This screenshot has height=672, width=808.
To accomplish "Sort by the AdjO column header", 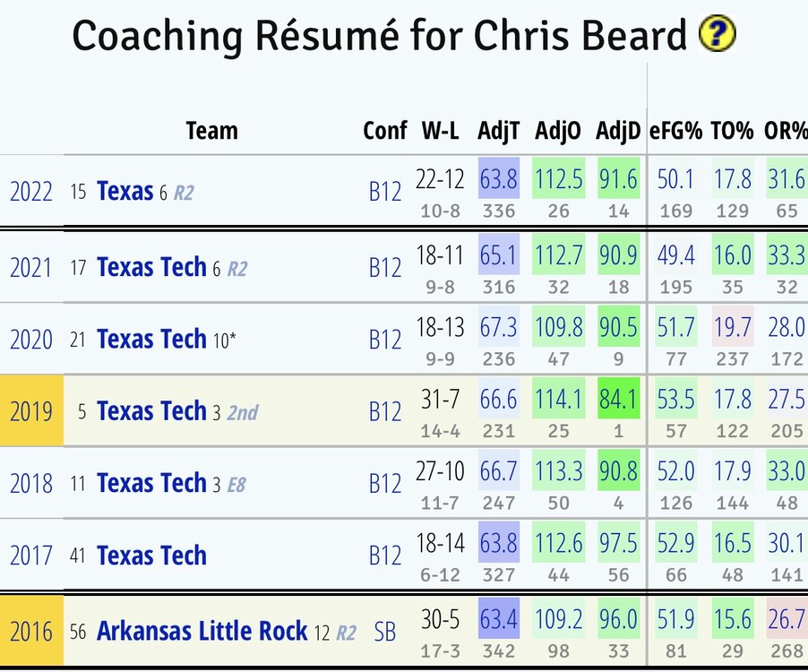I will (558, 131).
